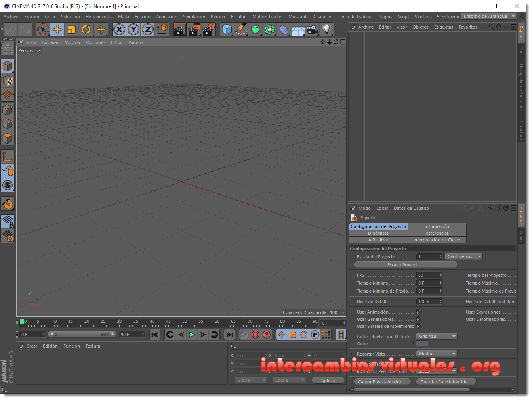The height and width of the screenshot is (400, 532).
Task: Play animation forward
Action: 192,335
